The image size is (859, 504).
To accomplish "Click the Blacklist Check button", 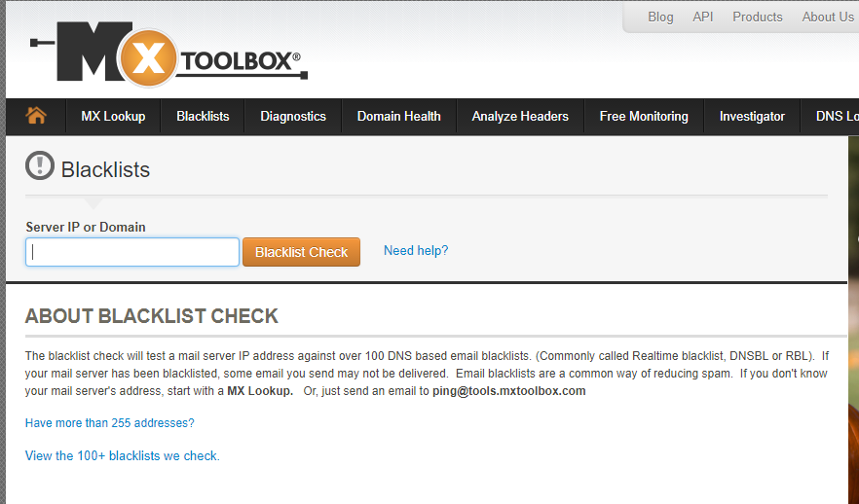I will 301,252.
